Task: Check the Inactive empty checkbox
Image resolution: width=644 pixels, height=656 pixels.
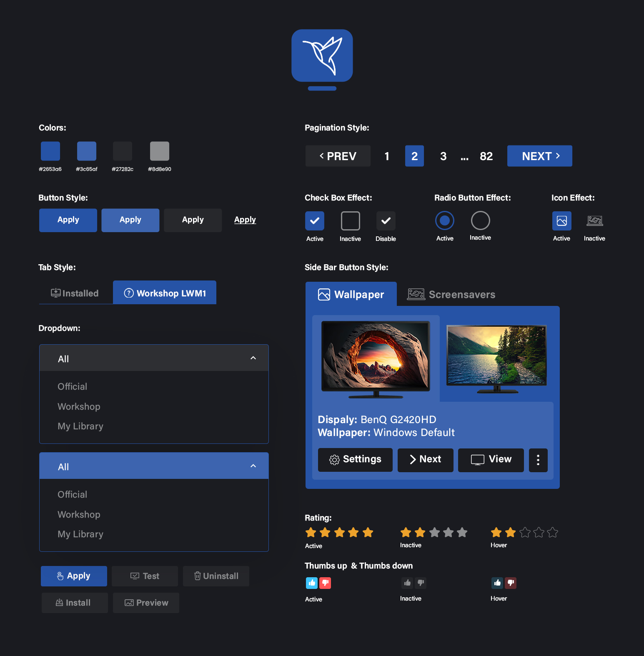Action: click(350, 220)
